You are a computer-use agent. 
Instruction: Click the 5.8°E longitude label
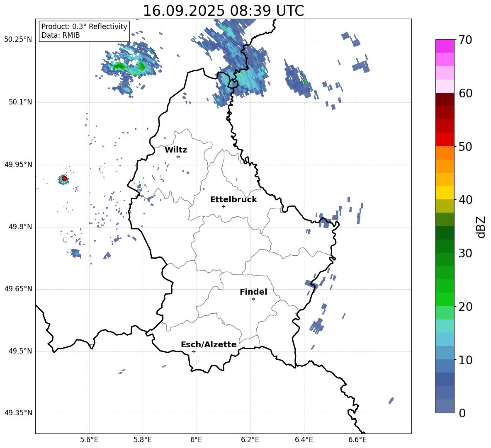pos(143,440)
